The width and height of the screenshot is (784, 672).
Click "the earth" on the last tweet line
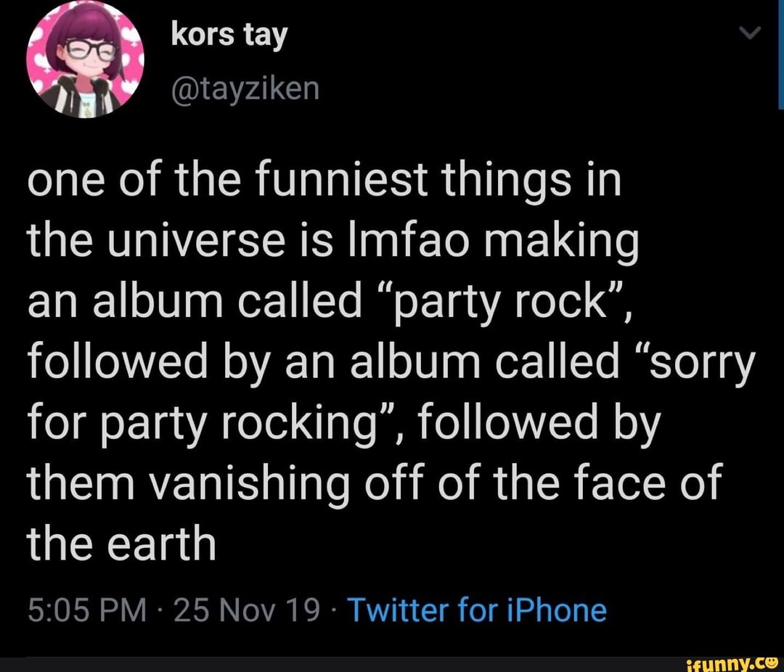click(x=122, y=543)
